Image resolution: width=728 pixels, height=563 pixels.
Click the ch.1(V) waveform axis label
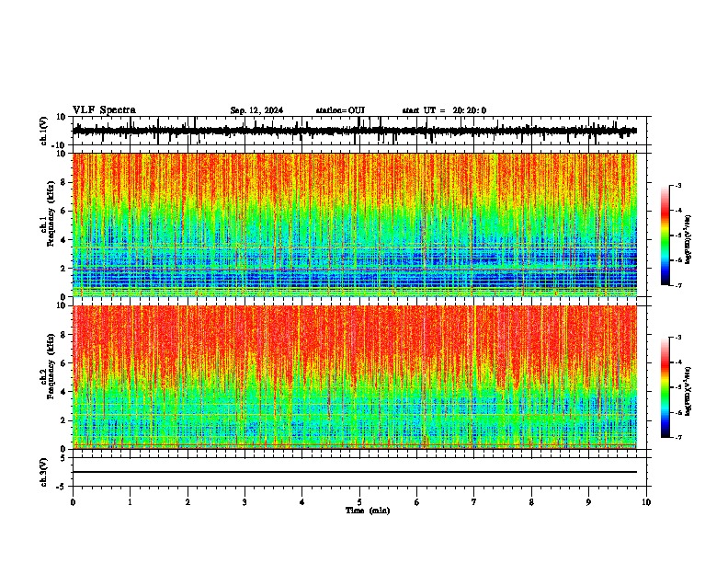pos(44,131)
